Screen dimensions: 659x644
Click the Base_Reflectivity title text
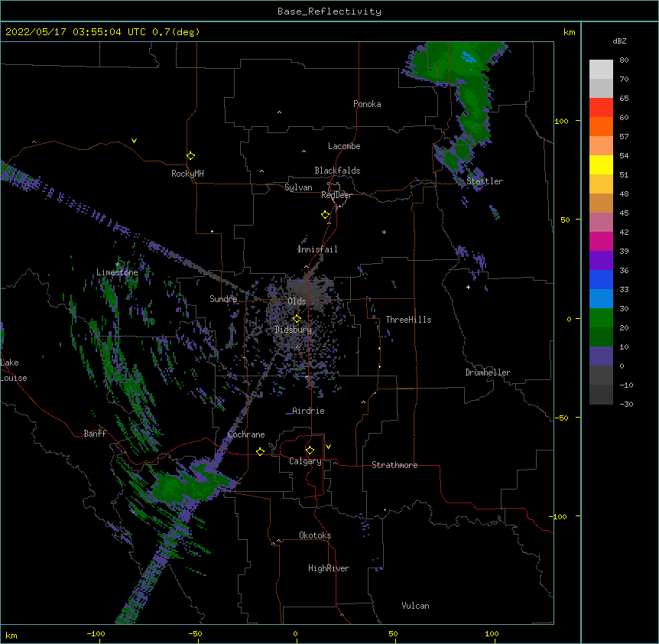click(x=329, y=11)
